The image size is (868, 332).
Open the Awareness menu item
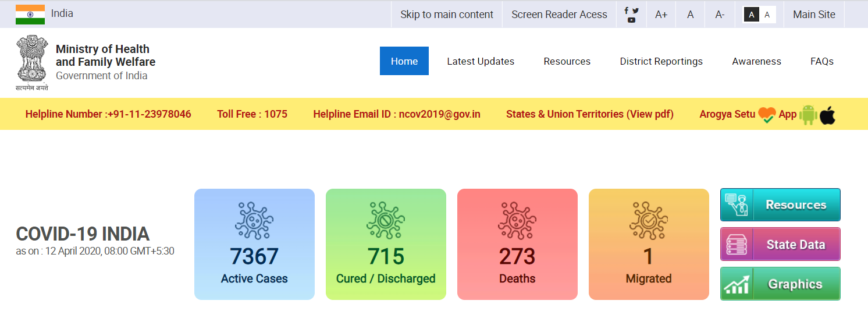757,61
